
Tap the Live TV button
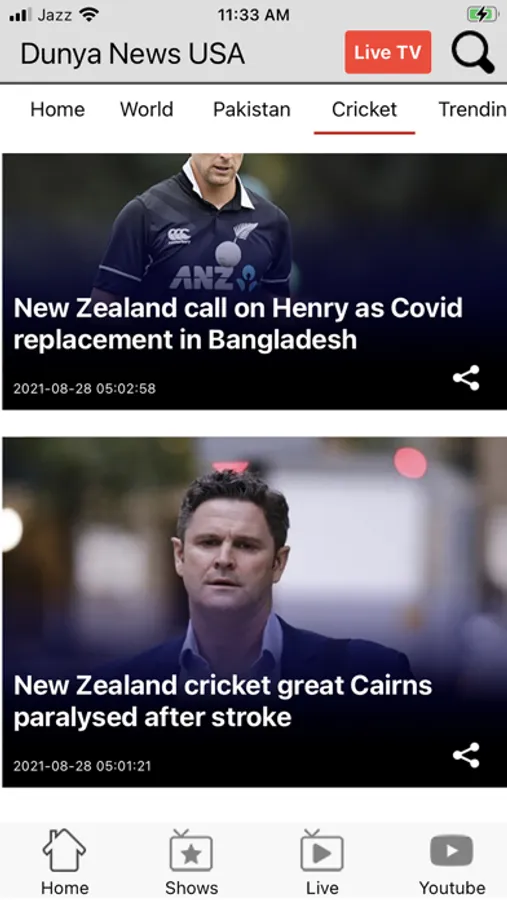tap(388, 52)
